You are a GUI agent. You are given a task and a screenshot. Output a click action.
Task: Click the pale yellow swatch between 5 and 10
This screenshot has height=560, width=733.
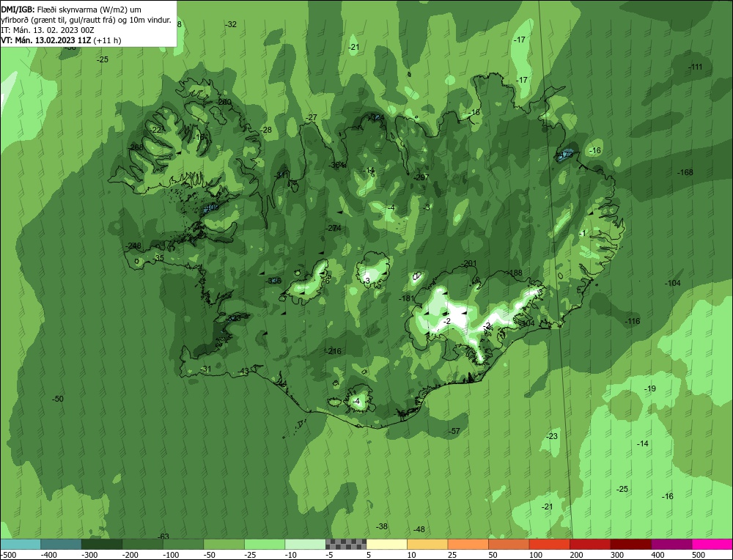pyautogui.click(x=386, y=544)
